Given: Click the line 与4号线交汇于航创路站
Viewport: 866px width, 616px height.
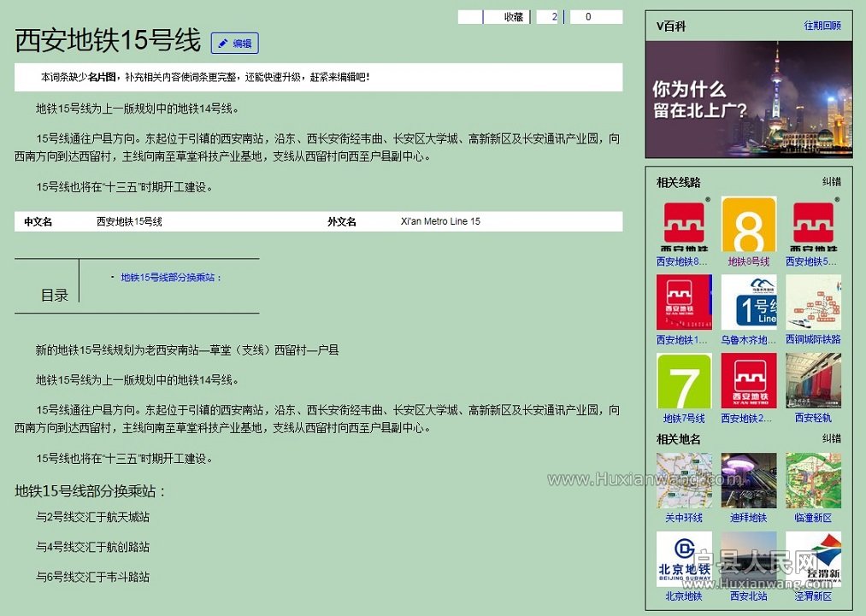Looking at the screenshot, I should tap(93, 547).
